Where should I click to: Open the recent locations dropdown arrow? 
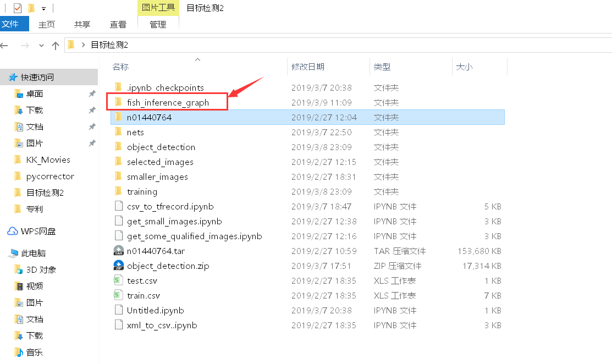click(41, 46)
